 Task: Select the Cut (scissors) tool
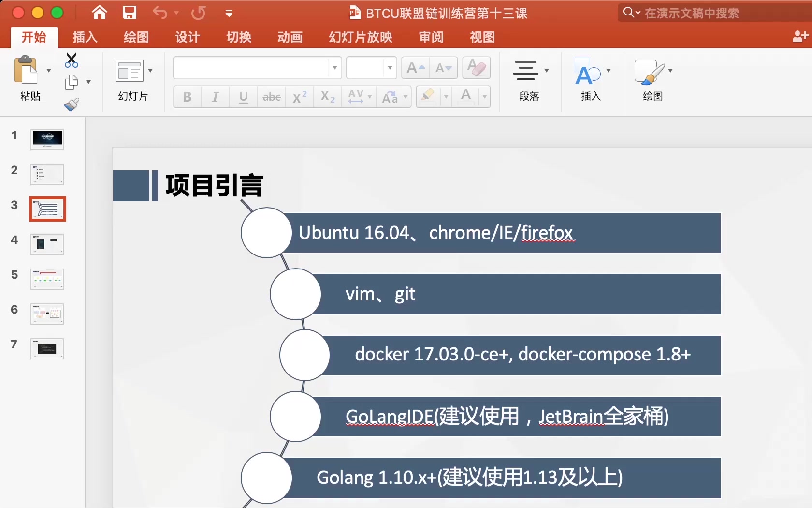[x=71, y=60]
